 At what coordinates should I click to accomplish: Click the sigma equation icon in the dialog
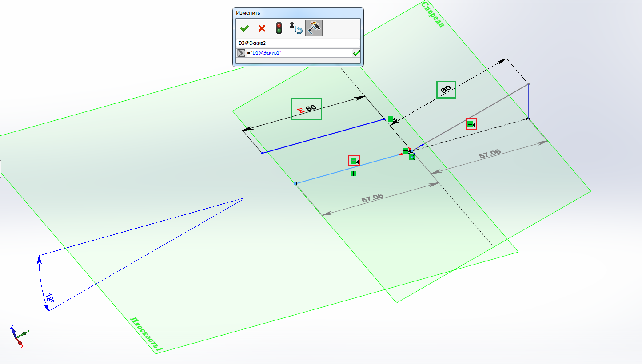(241, 53)
